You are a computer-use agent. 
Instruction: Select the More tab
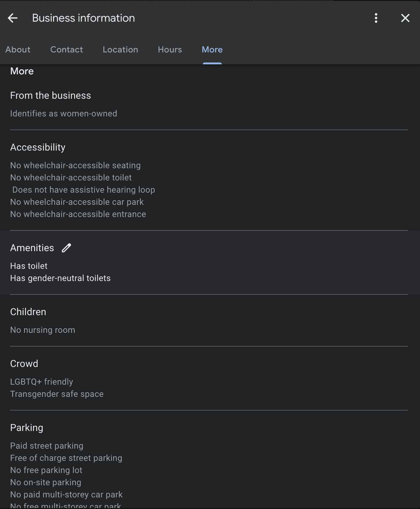[212, 50]
